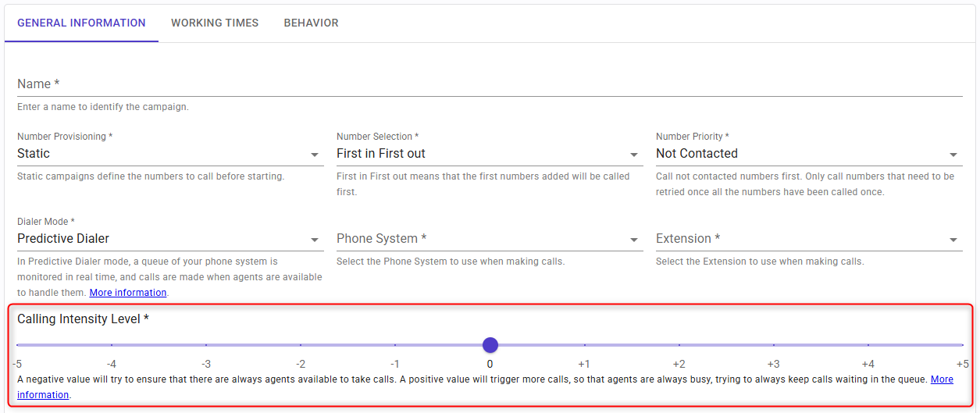Open More information link for Calling Intensity
The image size is (980, 413).
point(942,379)
